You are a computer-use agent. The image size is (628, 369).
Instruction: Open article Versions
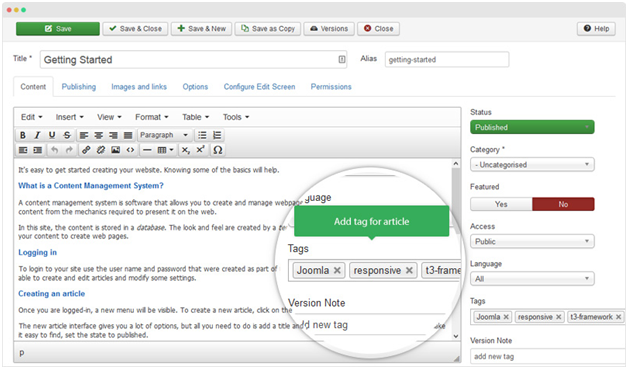pyautogui.click(x=329, y=28)
